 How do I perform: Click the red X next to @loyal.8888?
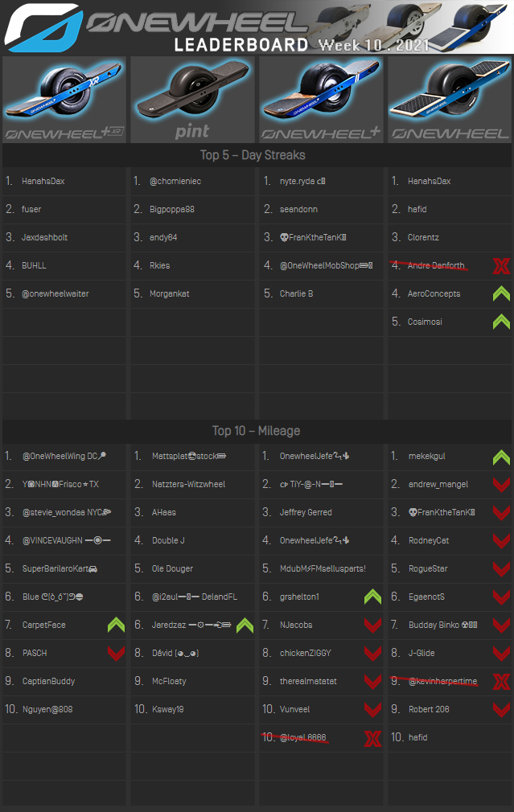point(372,738)
